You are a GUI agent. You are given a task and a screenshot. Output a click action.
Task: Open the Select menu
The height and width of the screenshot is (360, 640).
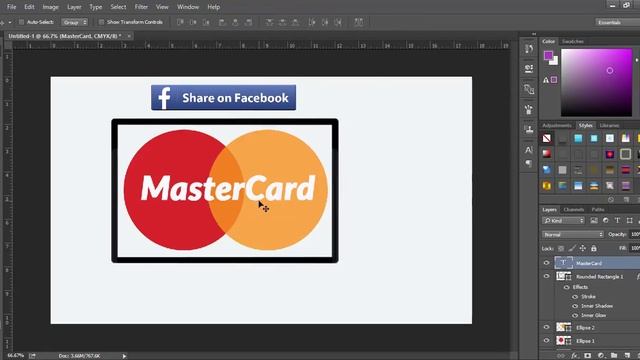[118, 7]
